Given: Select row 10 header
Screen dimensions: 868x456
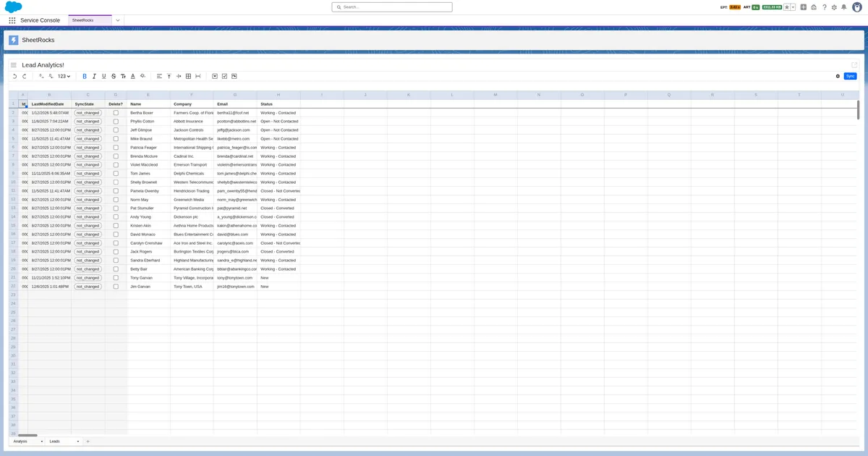Looking at the screenshot, I should click(13, 182).
